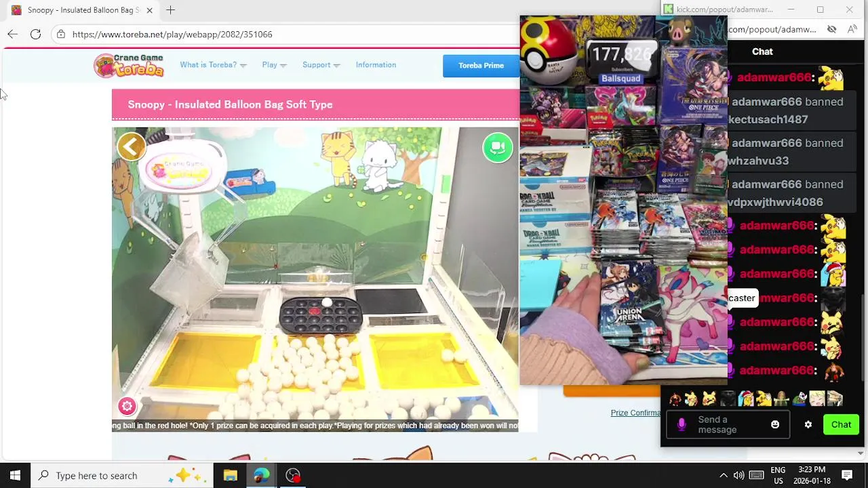Insert the Santa hat Pikachu emote
Viewport: 868px width, 488px height.
746,399
